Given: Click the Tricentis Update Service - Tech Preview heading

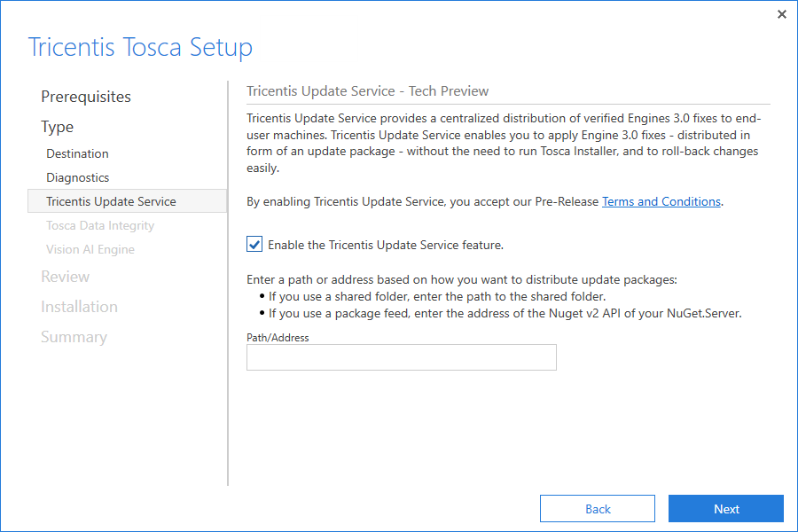Looking at the screenshot, I should [x=367, y=91].
